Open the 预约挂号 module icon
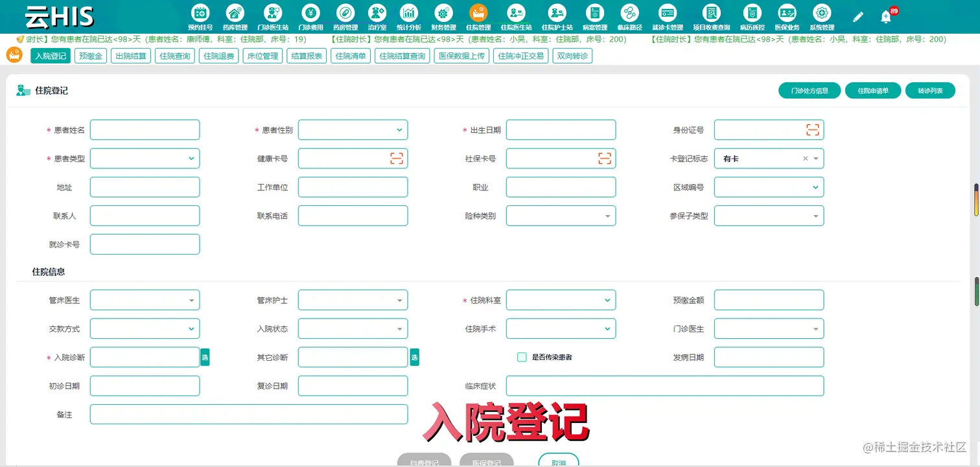Screen dimensions: 980x467 (200, 16)
